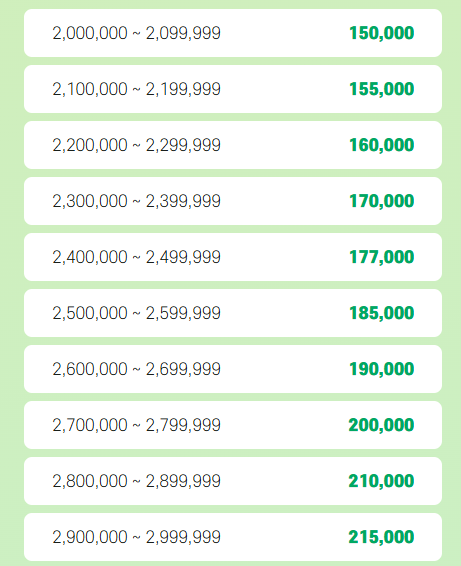This screenshot has width=461, height=566.
Task: Click the 177,000 amount
Action: point(382,257)
